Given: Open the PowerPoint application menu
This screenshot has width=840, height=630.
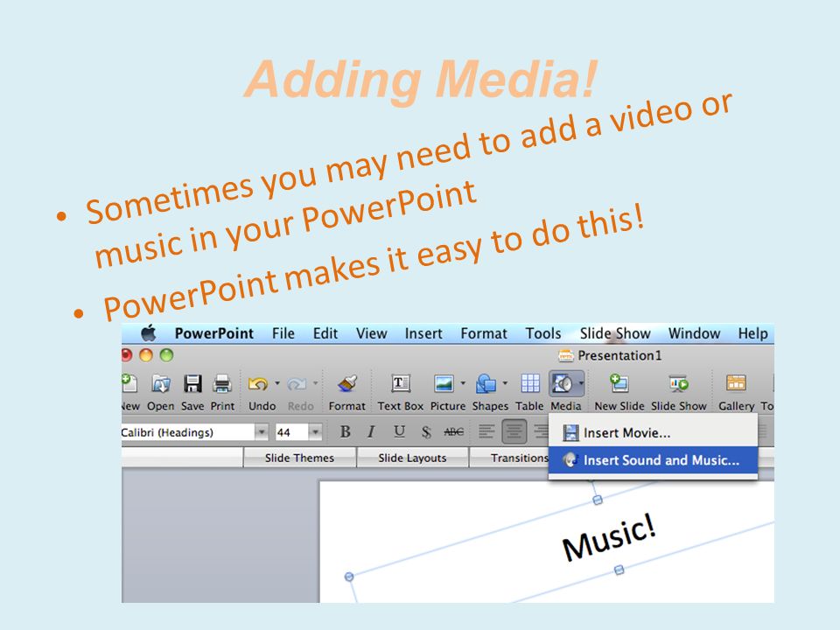Looking at the screenshot, I should (213, 333).
